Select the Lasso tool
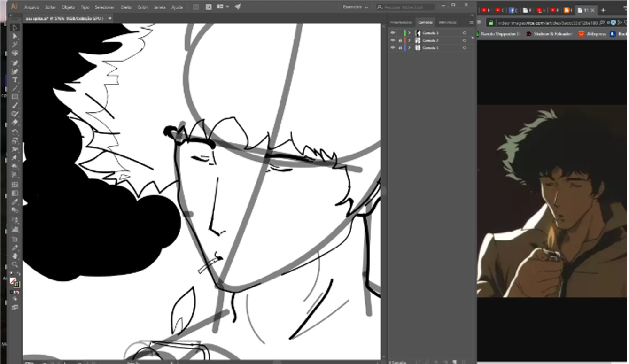 point(15,54)
